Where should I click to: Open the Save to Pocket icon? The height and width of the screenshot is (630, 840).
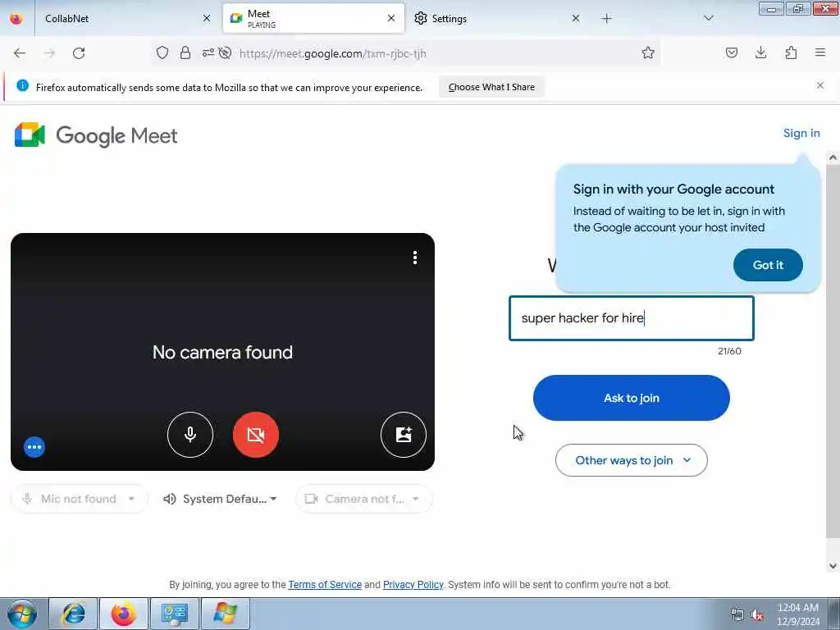(x=731, y=52)
